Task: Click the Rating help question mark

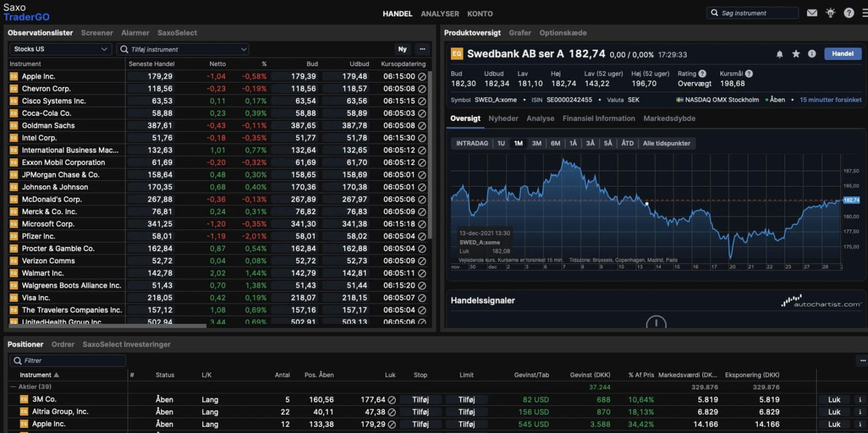Action: [702, 73]
